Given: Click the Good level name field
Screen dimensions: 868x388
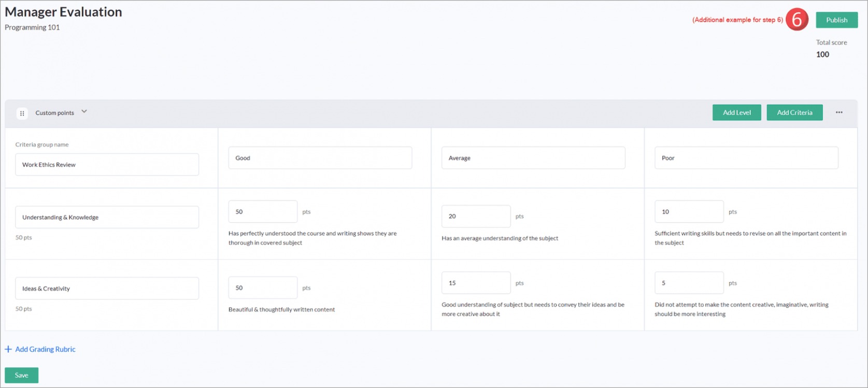Looking at the screenshot, I should (320, 158).
